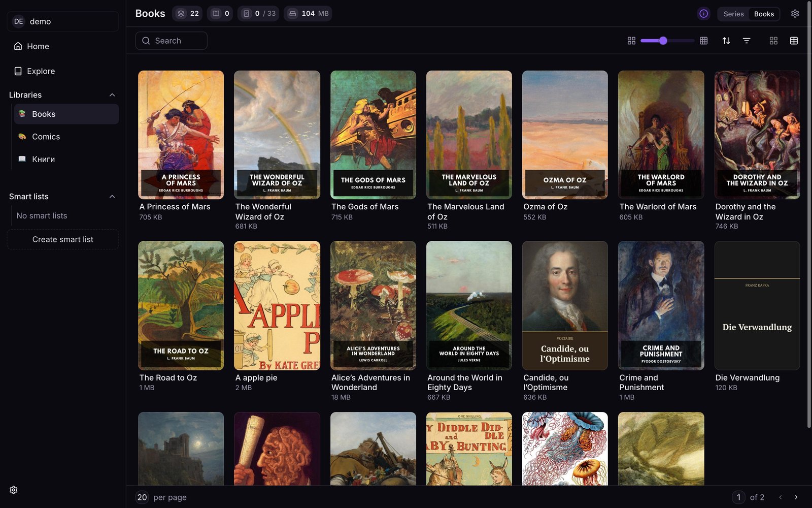Open Explore in the sidebar
Viewport: 812px width, 508px height.
63,71
